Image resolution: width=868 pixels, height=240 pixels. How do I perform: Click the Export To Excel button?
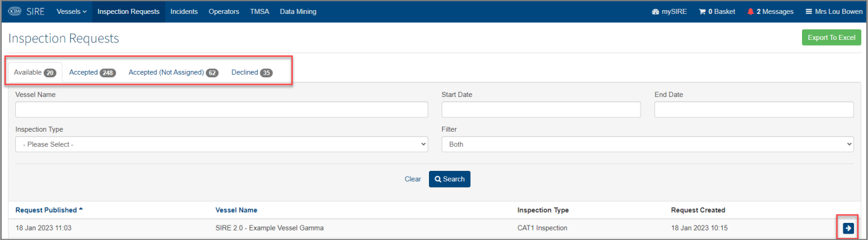pos(831,37)
